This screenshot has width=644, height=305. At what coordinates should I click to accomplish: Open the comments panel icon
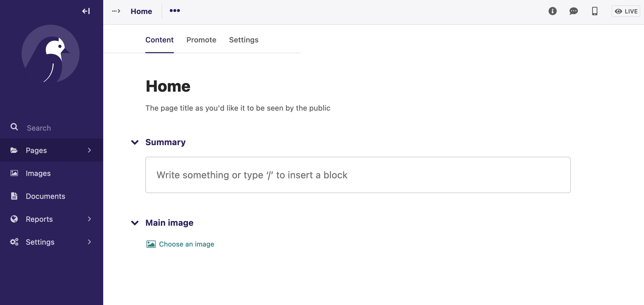[574, 11]
